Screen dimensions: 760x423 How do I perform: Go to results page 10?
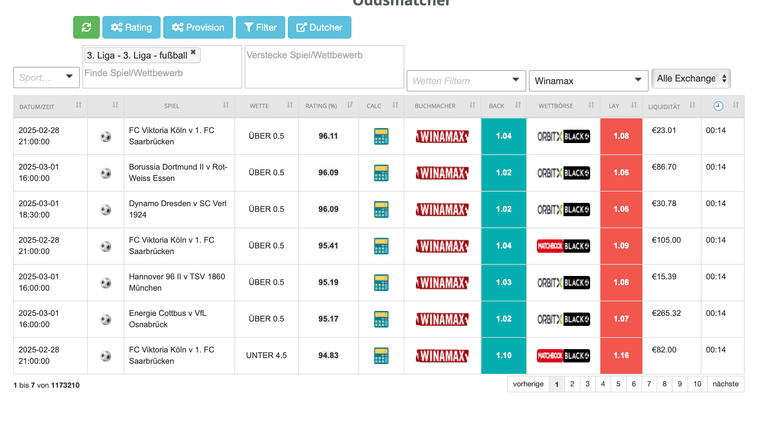[x=697, y=384]
